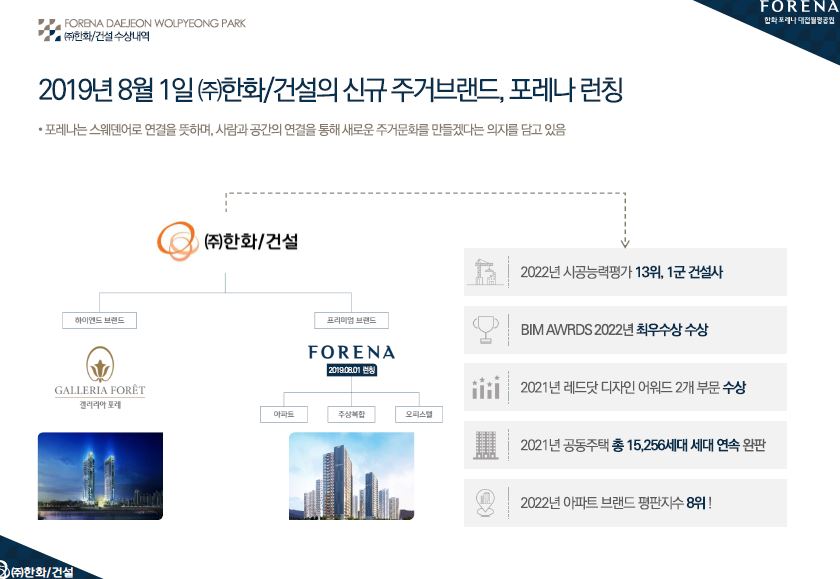Screen dimensions: 840x579
Task: Click the 주상복합 category box
Action: coord(351,415)
